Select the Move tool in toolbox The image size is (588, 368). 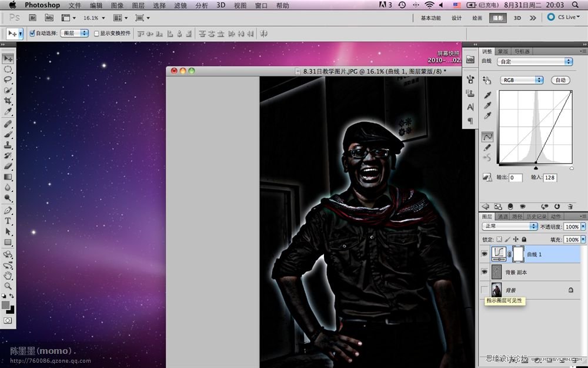click(x=8, y=59)
